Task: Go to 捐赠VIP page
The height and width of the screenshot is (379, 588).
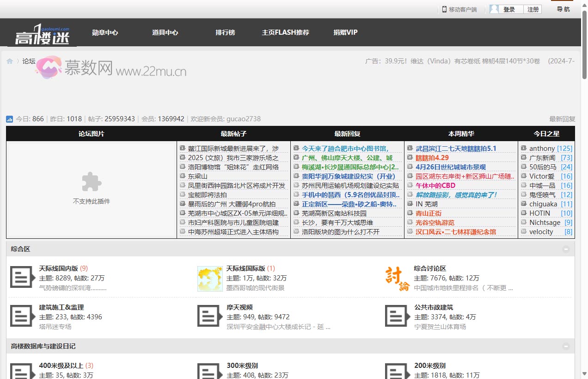Action: tap(345, 32)
